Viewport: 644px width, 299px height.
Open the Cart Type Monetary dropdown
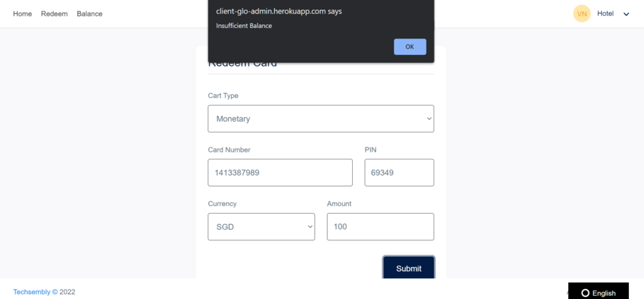pyautogui.click(x=321, y=119)
